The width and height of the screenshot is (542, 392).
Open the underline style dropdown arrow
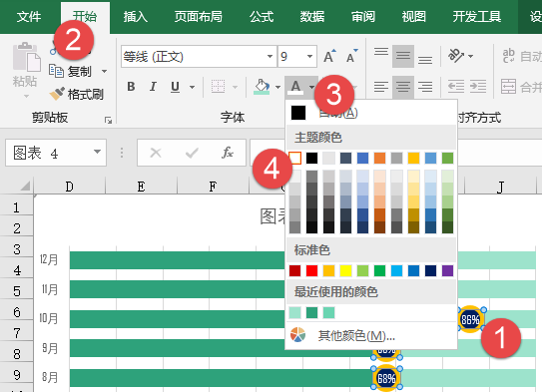(193, 87)
